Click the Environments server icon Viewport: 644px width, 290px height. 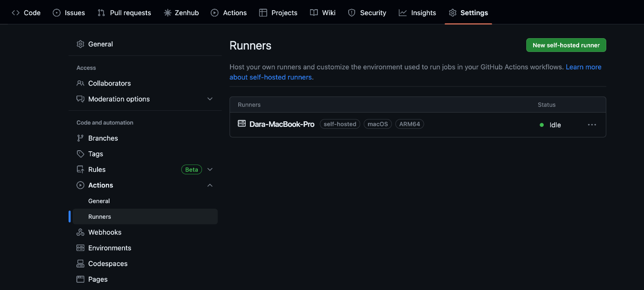(80, 248)
